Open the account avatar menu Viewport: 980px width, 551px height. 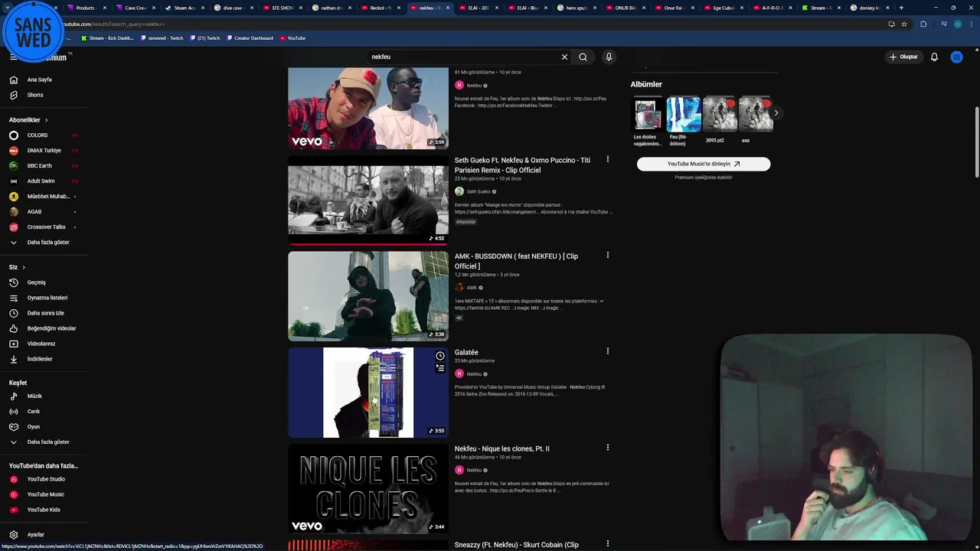[956, 57]
